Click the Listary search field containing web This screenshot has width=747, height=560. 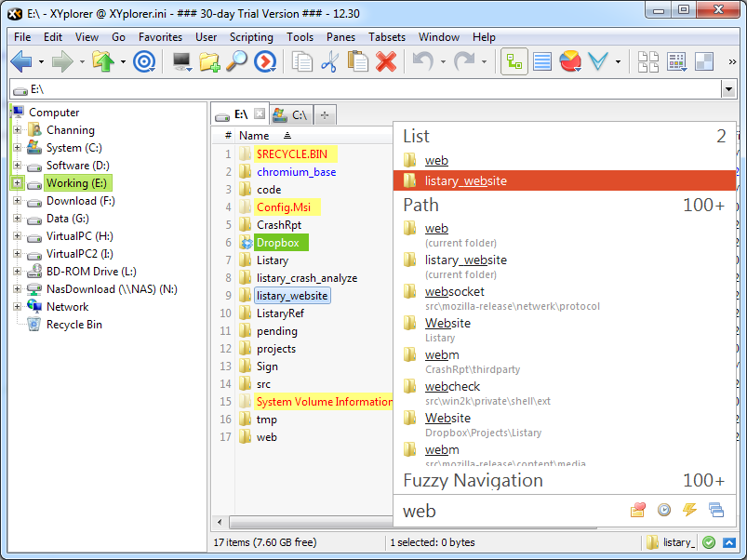pyautogui.click(x=512, y=510)
